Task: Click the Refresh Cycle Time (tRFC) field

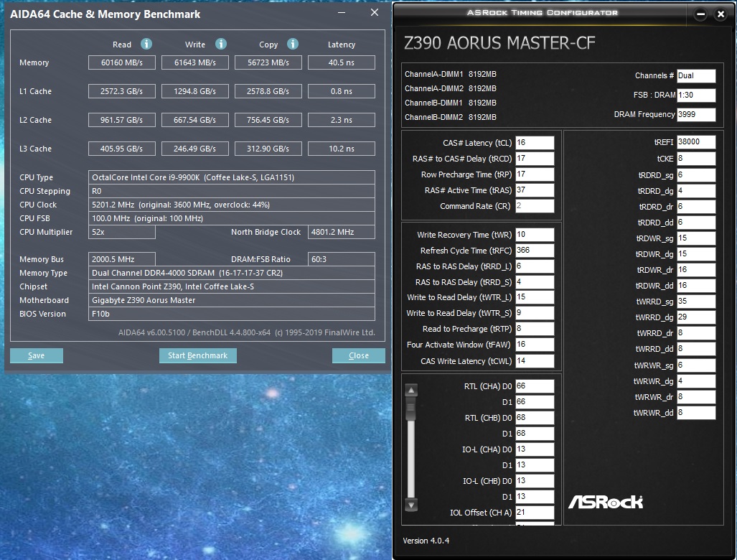Action: [535, 251]
